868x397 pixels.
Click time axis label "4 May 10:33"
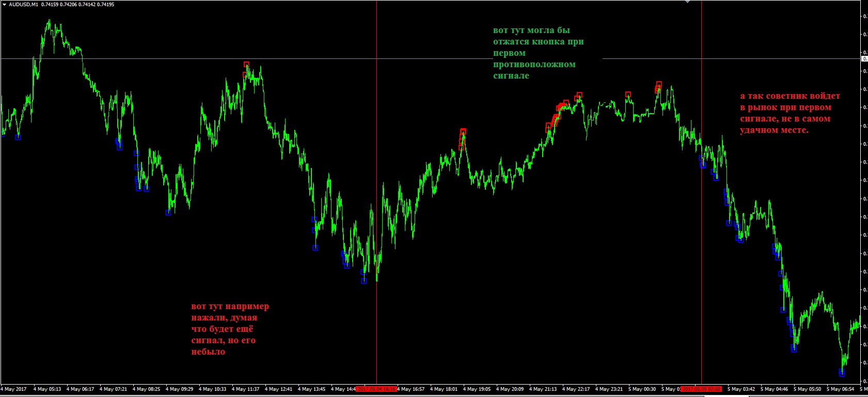(x=212, y=389)
